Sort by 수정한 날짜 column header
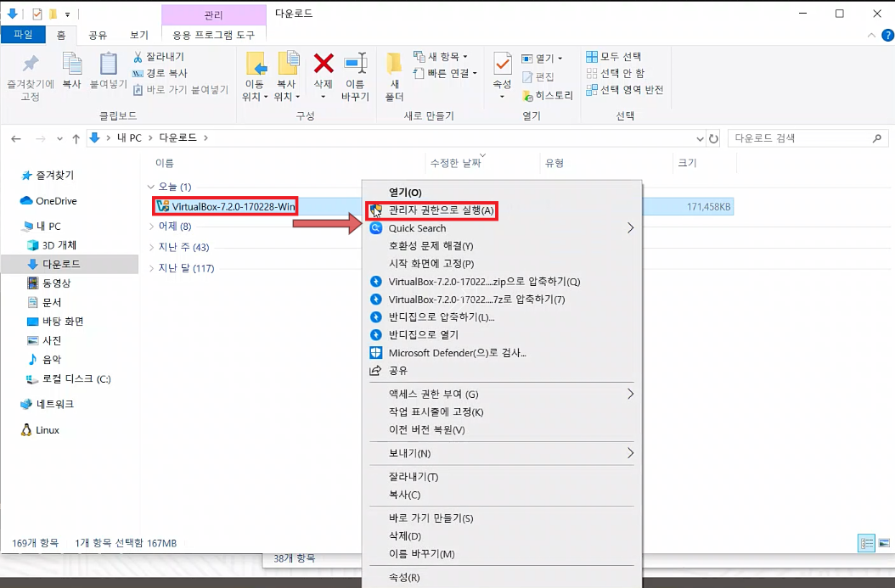The height and width of the screenshot is (588, 895). [455, 163]
